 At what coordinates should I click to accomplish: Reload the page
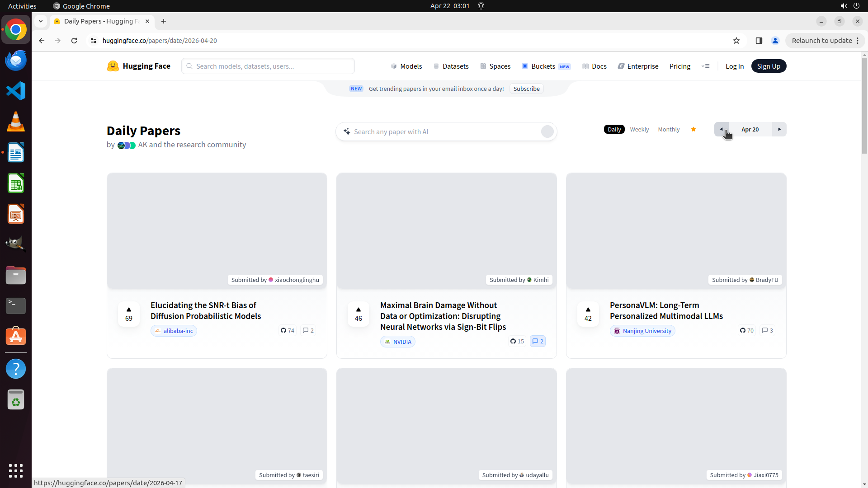pyautogui.click(x=74, y=41)
